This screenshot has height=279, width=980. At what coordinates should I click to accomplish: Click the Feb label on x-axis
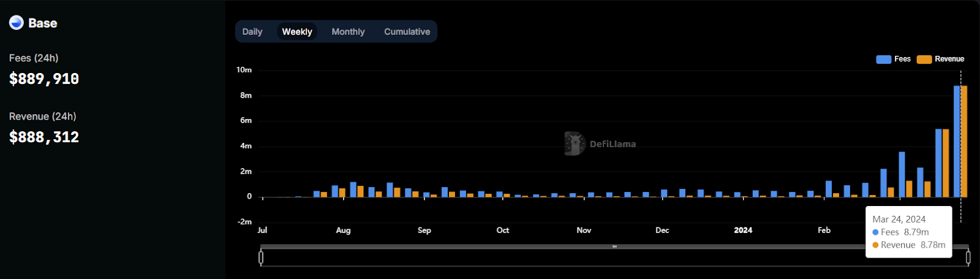pos(824,230)
